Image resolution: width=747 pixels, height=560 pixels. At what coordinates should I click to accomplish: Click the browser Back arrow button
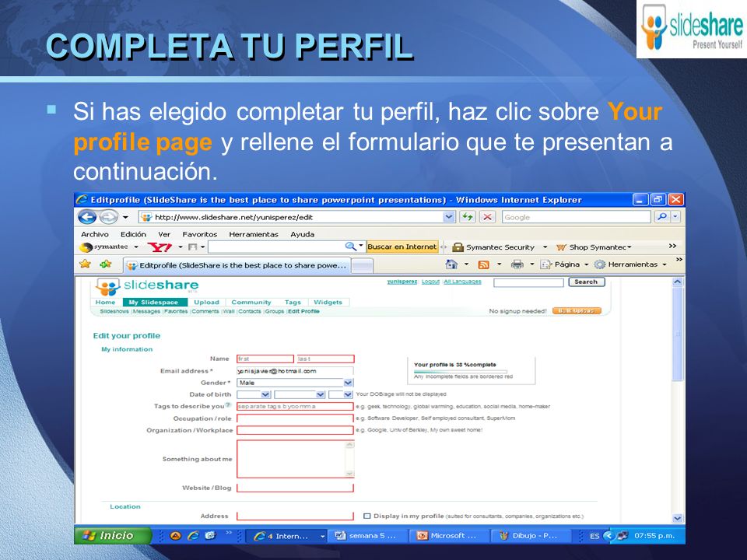tap(87, 217)
